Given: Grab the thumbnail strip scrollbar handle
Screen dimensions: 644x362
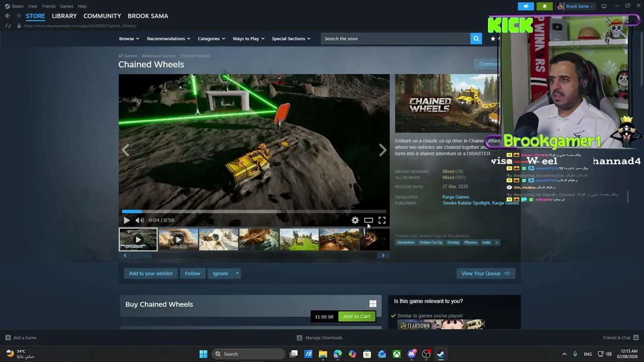Looking at the screenshot, I should click(x=141, y=255).
